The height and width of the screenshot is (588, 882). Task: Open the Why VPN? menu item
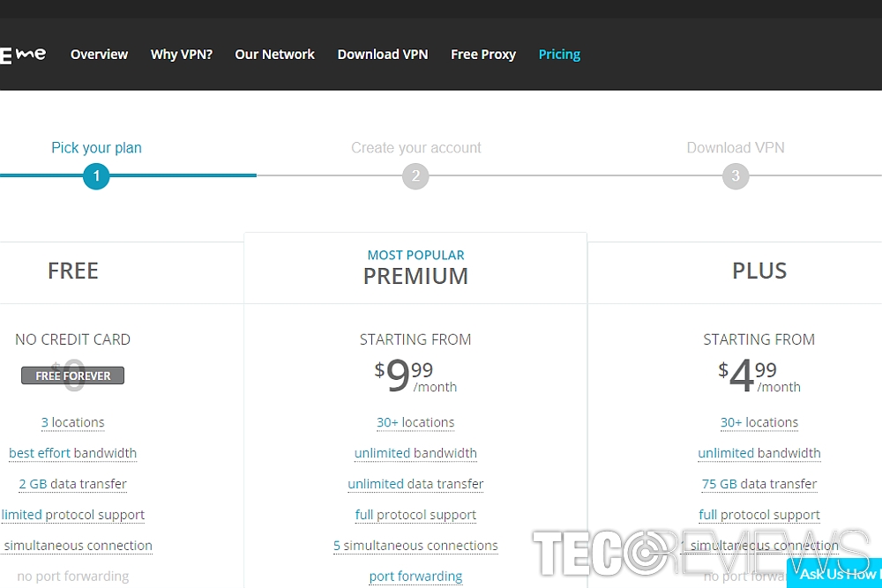click(x=181, y=55)
